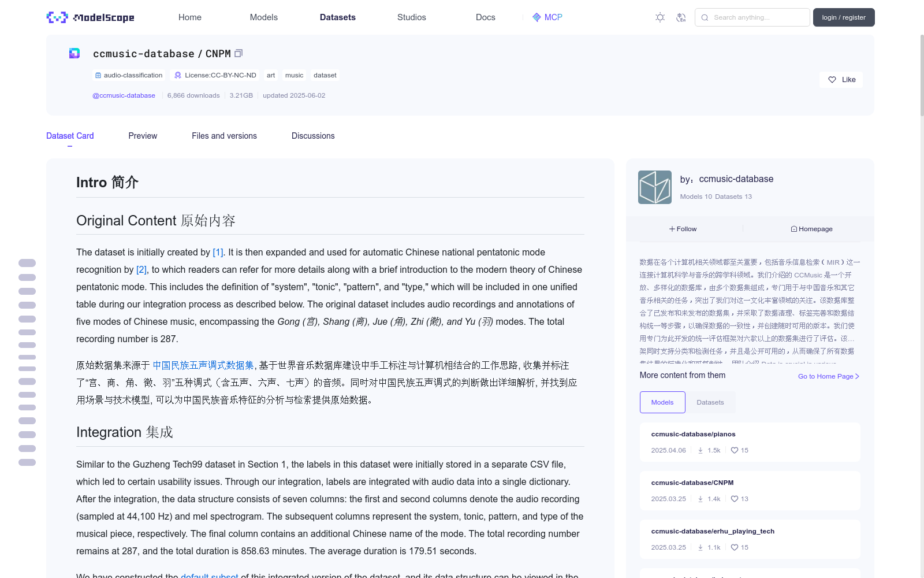Open the default subset link
The height and width of the screenshot is (578, 924).
click(209, 575)
